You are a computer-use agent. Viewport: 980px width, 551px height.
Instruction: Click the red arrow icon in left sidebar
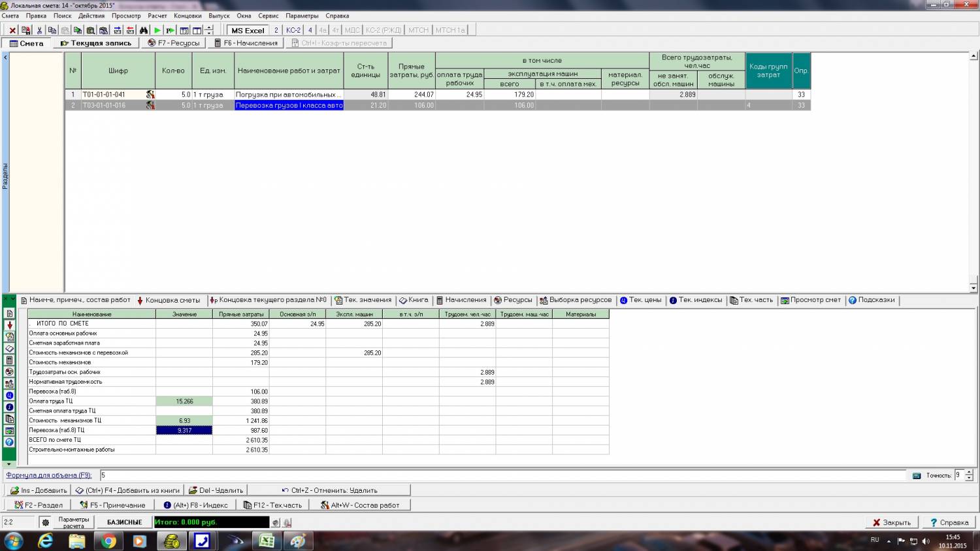tap(9, 325)
